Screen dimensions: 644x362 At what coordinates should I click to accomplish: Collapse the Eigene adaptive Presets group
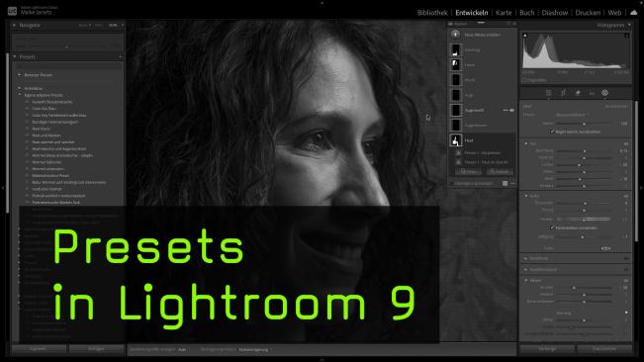point(20,95)
